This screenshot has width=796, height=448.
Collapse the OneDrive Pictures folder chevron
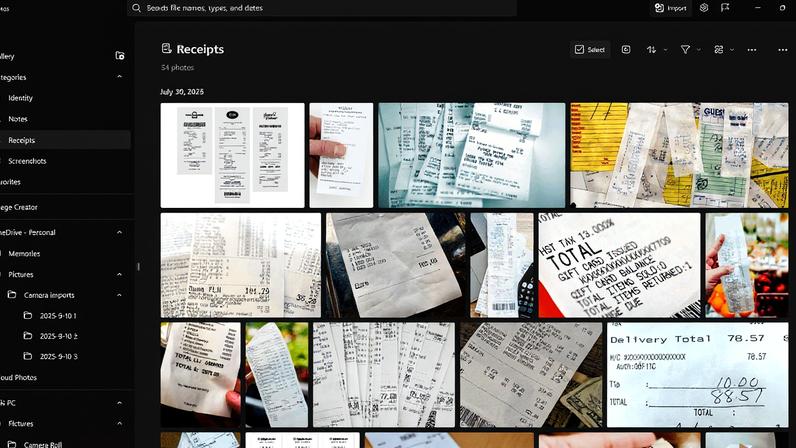click(x=119, y=274)
